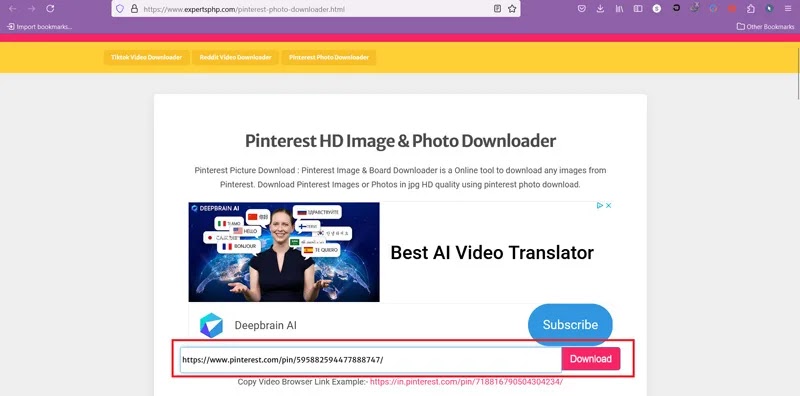Click the Pinterest HD Image & Photo Downloader heading

click(401, 141)
